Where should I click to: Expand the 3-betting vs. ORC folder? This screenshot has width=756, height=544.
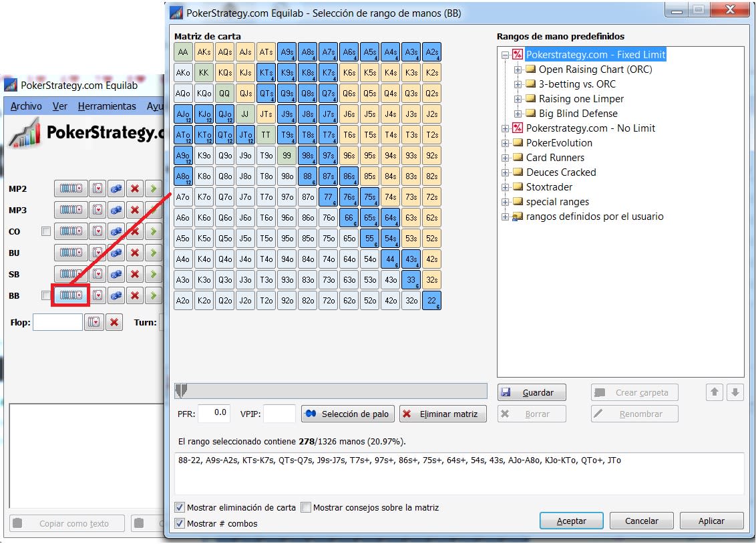point(518,84)
